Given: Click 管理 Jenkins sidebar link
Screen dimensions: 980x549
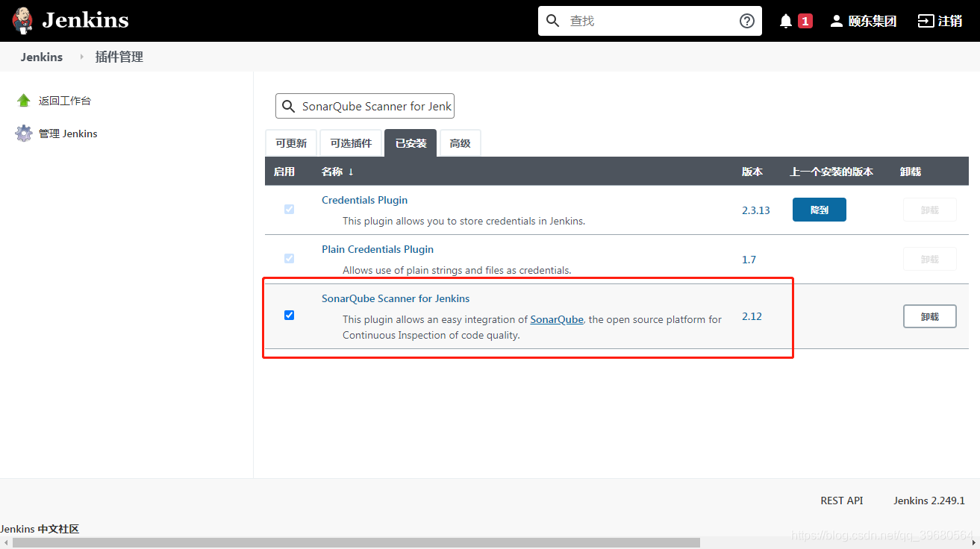Looking at the screenshot, I should point(68,134).
